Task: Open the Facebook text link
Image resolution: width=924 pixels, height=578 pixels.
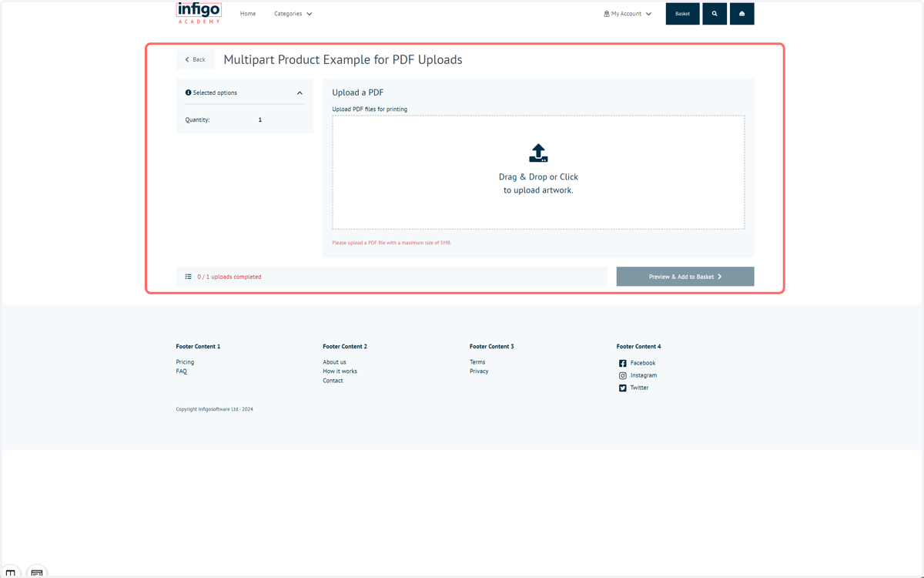Action: (x=643, y=363)
